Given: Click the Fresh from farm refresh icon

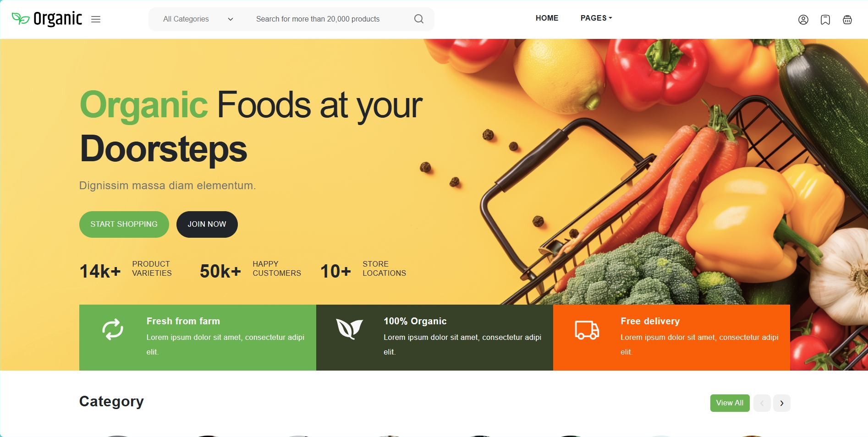Looking at the screenshot, I should pos(113,329).
